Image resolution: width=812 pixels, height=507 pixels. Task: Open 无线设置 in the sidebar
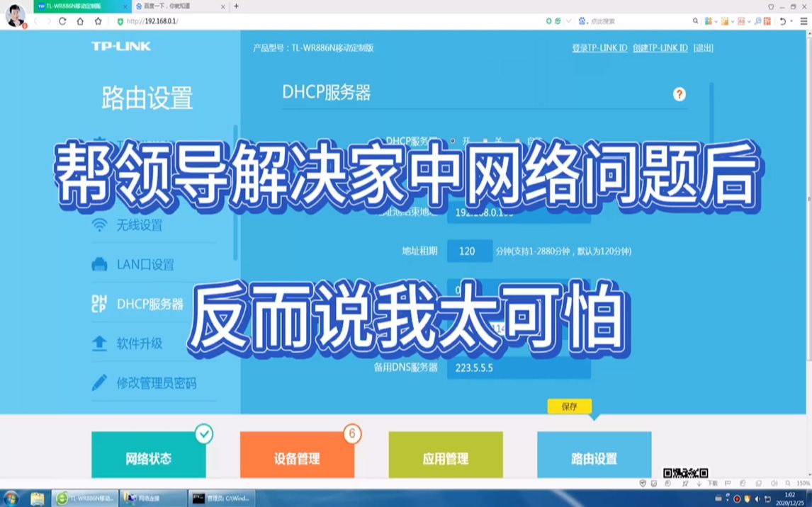tap(140, 225)
